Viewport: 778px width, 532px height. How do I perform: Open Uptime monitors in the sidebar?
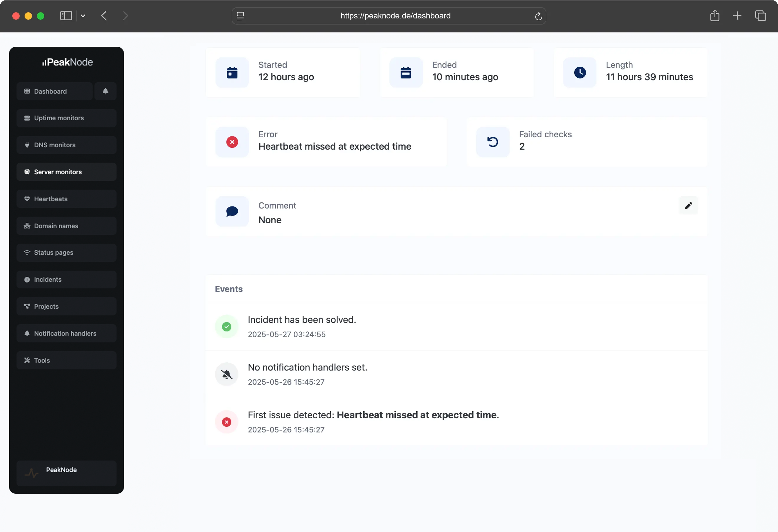point(66,118)
